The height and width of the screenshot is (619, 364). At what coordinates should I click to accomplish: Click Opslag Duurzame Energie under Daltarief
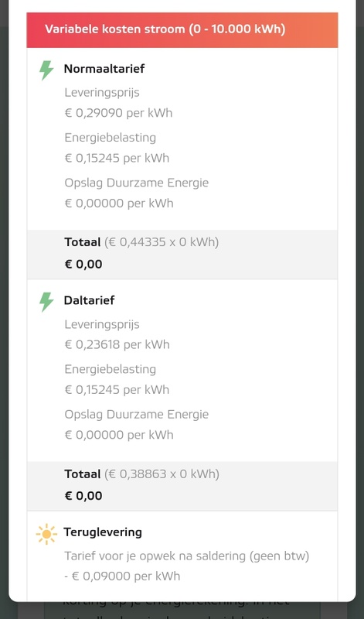[137, 415]
